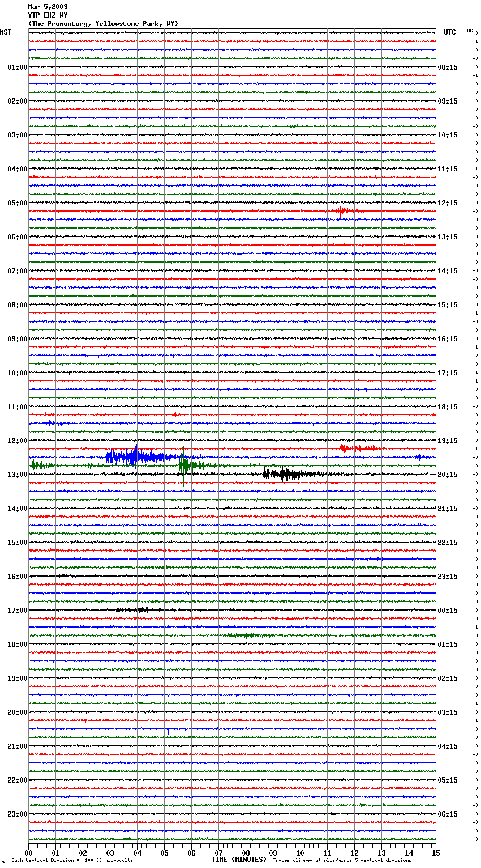Screen dimensions: 481x868
Task: Click the 08:15 UTC time label
Action: [x=448, y=67]
